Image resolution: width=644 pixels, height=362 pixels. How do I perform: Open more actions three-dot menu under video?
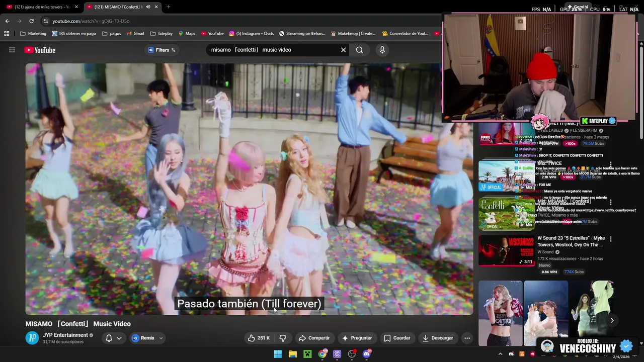click(467, 338)
